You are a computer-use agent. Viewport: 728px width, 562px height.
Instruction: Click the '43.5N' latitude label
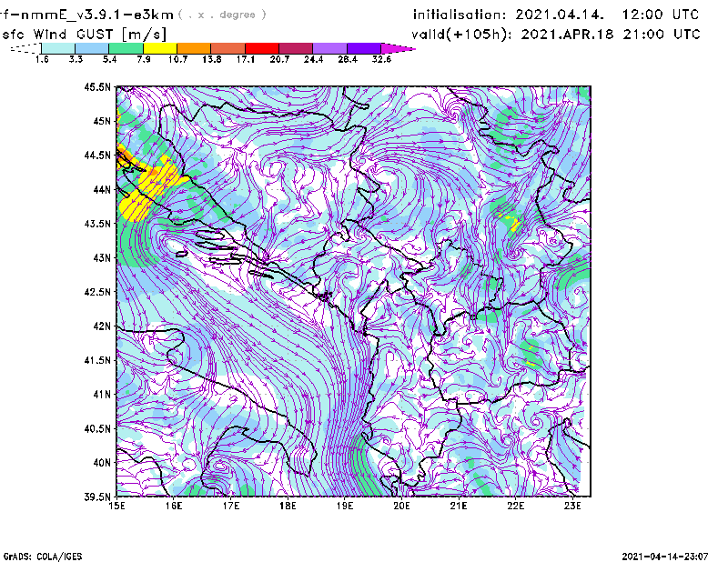pyautogui.click(x=97, y=224)
